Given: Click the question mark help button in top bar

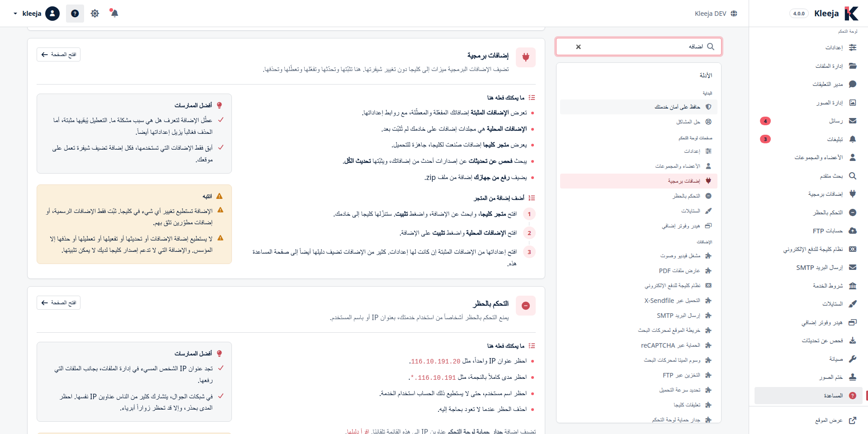Looking at the screenshot, I should [x=75, y=14].
